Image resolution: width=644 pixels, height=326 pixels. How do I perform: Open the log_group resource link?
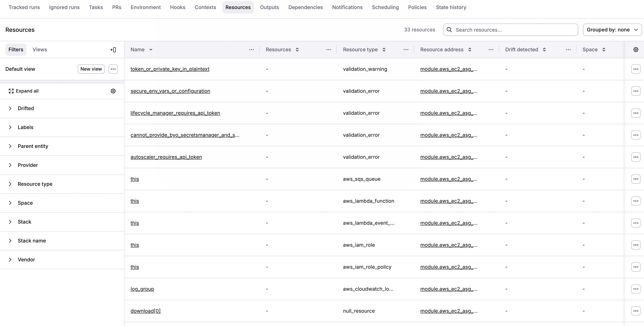(x=142, y=289)
